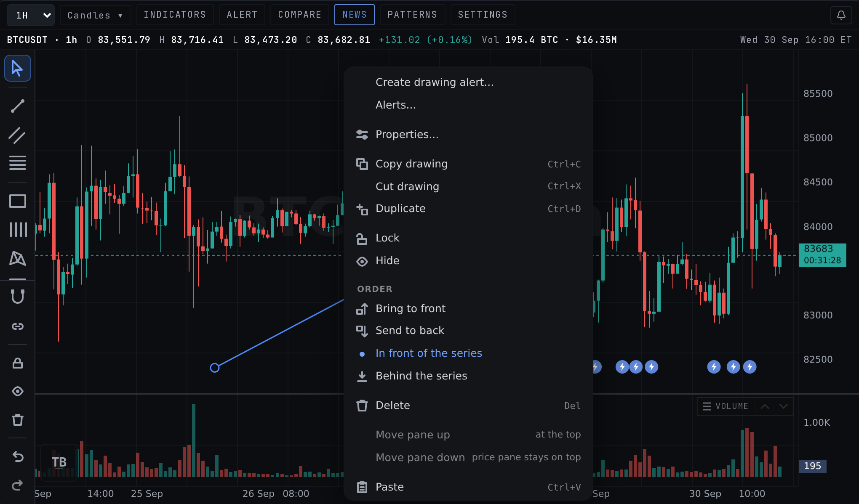The image size is (859, 504).
Task: Select the trend line drawing tool
Action: [x=18, y=106]
